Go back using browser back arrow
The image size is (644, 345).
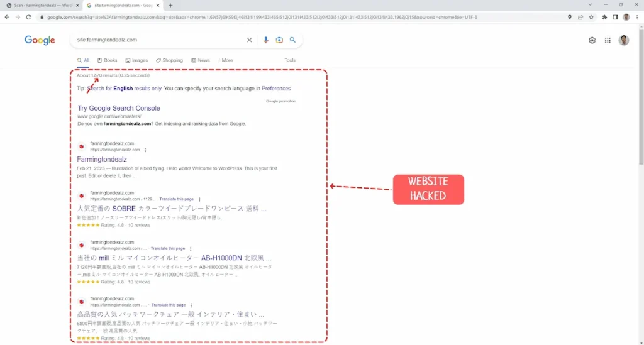(x=7, y=17)
